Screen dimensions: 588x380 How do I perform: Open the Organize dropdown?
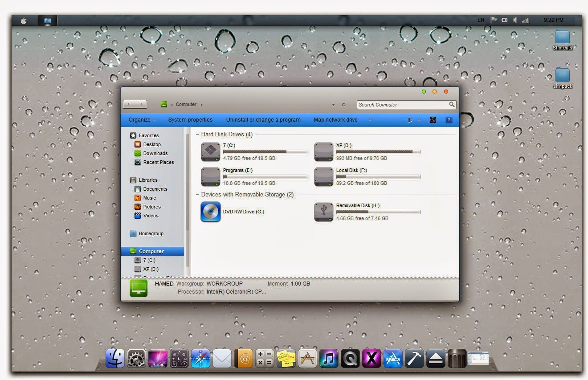[x=140, y=120]
